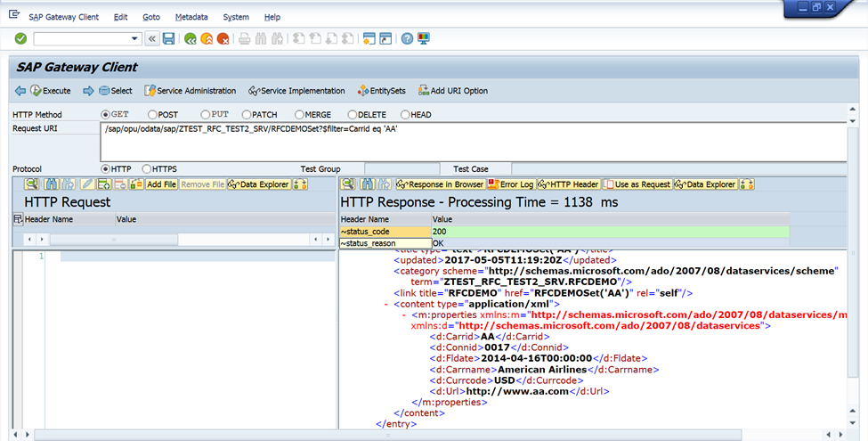The width and height of the screenshot is (868, 441).
Task: Click the Test Group input field
Action: 402,169
